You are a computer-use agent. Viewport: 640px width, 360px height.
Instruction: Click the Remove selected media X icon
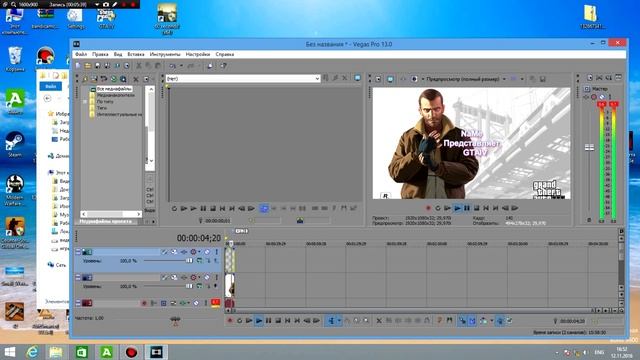click(x=136, y=79)
